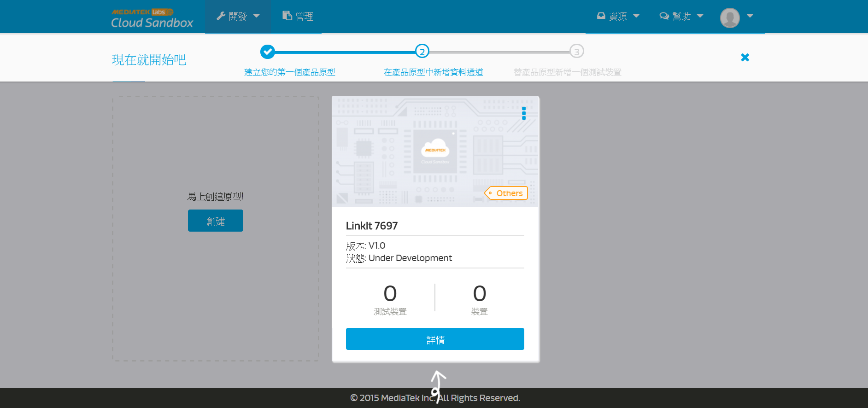Click 在產品原型中新增資料通道 step label

(434, 72)
